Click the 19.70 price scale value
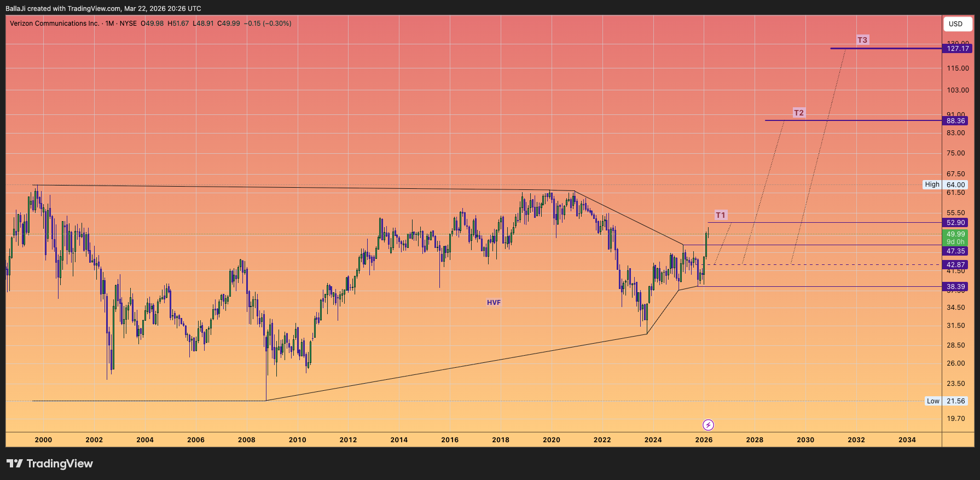The height and width of the screenshot is (480, 980). coord(956,419)
